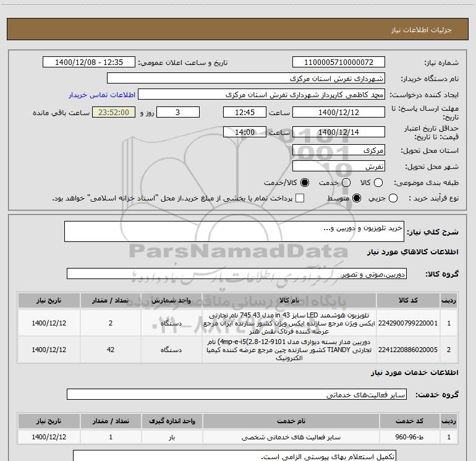The width and height of the screenshot is (476, 461).
Task: Click the delivery city field تفرش
Action: [x=339, y=166]
